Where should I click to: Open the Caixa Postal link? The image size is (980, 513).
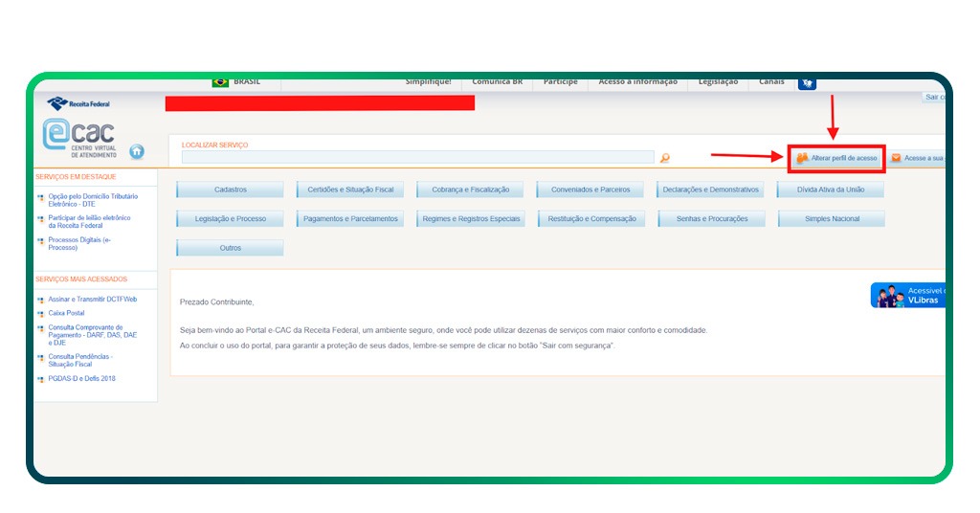pos(67,313)
